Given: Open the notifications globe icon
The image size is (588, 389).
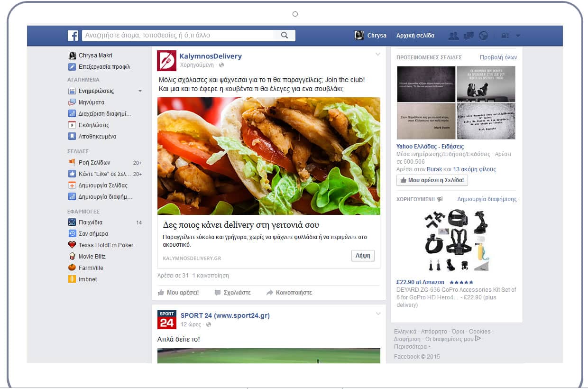Looking at the screenshot, I should [483, 36].
